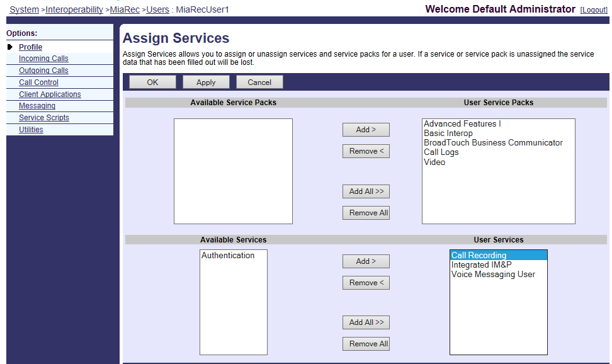Click the arrow marker beside Profile

[x=10, y=47]
